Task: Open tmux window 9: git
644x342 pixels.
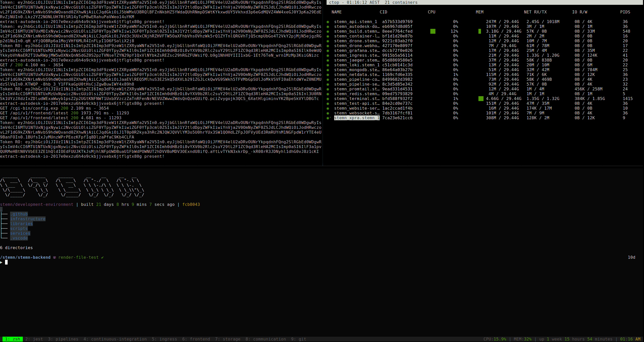Action: 299,339
